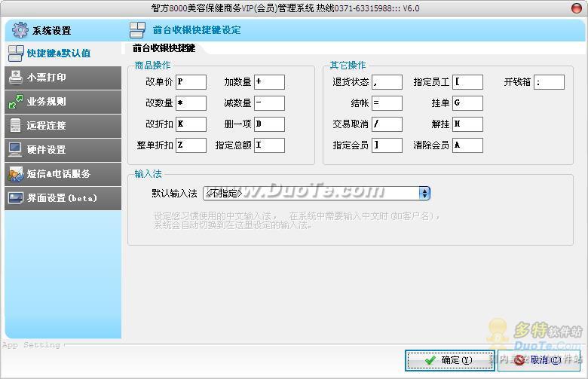Click the 前台收银快捷键设定 title text

click(x=197, y=30)
